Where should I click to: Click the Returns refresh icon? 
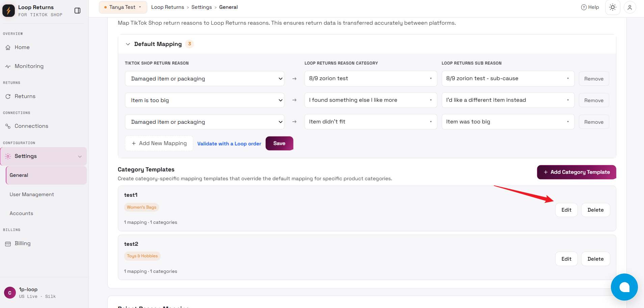click(8, 96)
